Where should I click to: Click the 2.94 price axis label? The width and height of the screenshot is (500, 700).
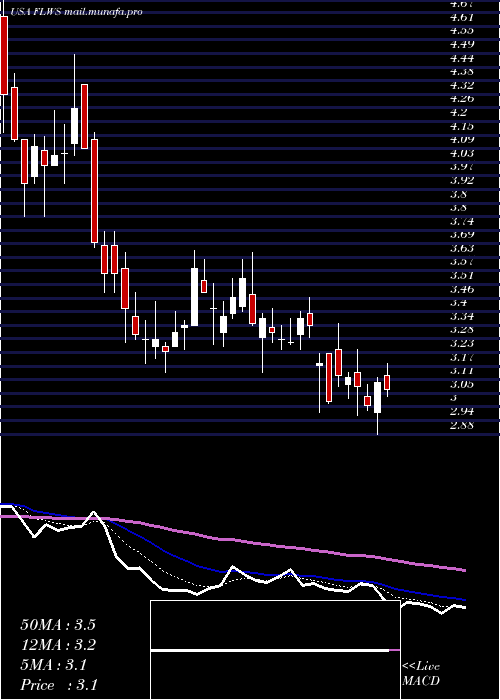[462, 412]
